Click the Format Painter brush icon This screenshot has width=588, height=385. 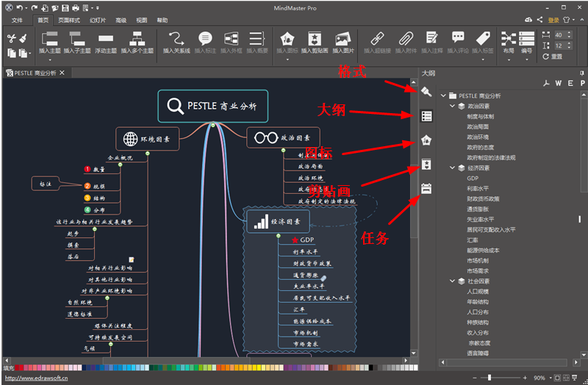tap(23, 38)
